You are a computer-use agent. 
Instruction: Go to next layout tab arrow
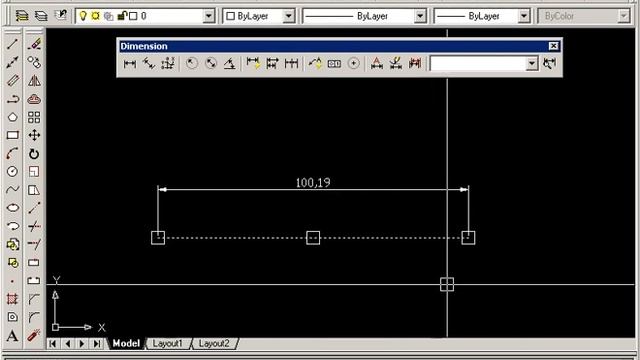click(x=82, y=344)
